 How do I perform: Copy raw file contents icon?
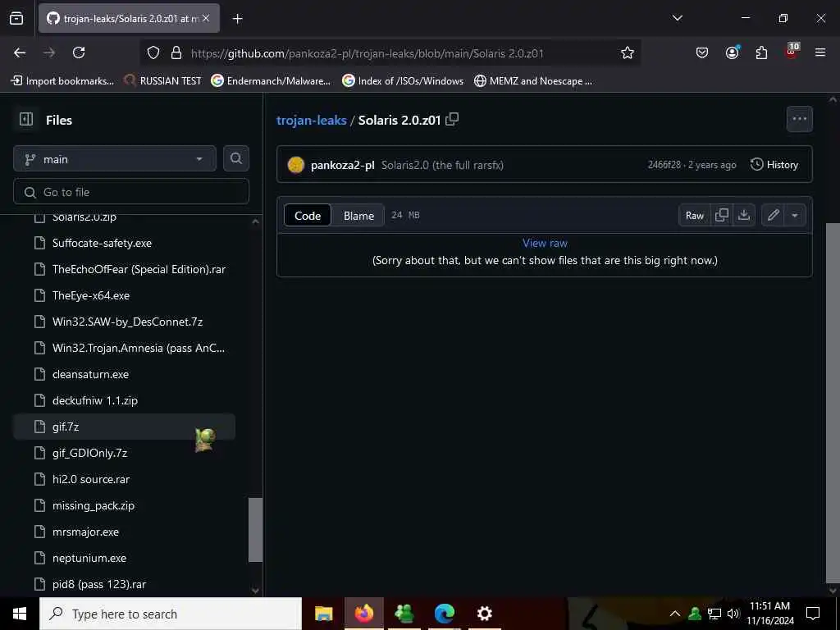pos(722,215)
